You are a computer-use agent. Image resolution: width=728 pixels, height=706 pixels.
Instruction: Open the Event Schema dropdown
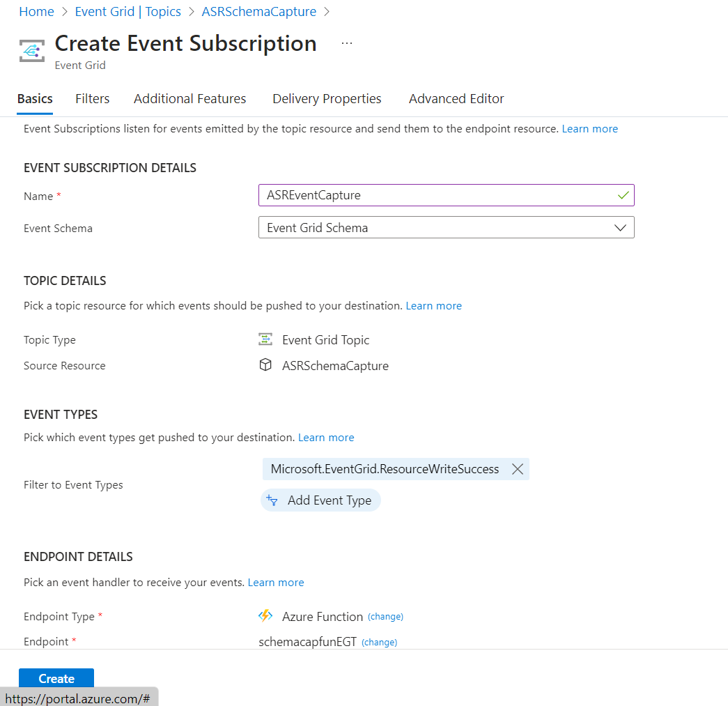coord(620,227)
